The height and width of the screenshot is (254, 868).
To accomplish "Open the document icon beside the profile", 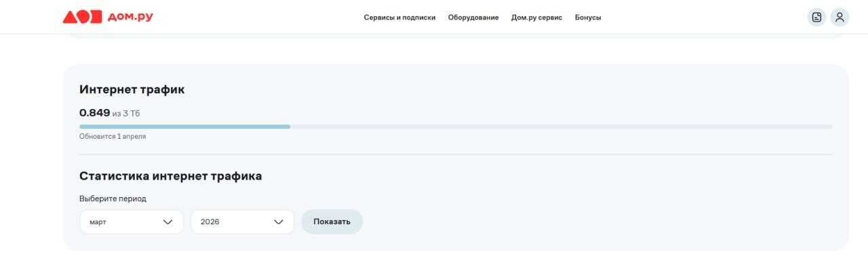I will point(816,18).
